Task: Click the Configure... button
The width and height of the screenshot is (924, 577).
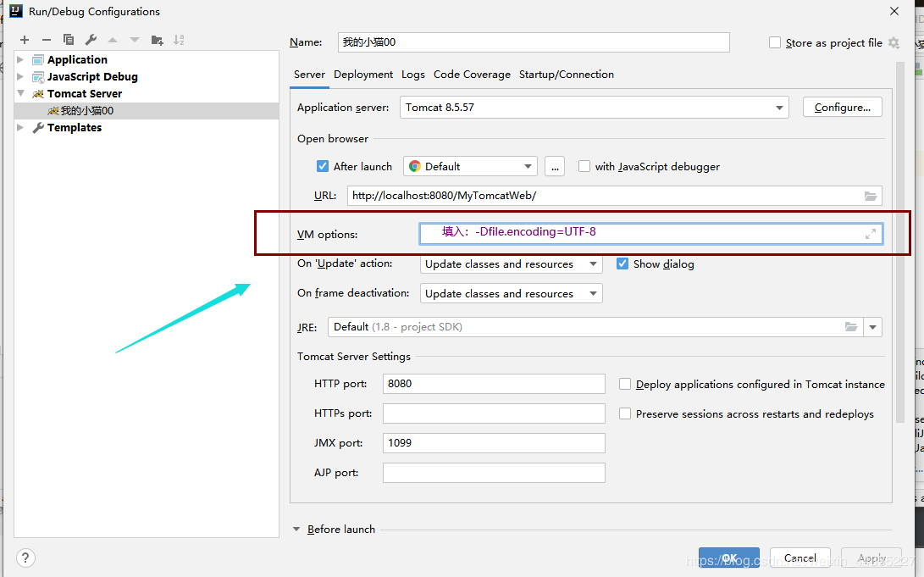Action: pyautogui.click(x=842, y=108)
